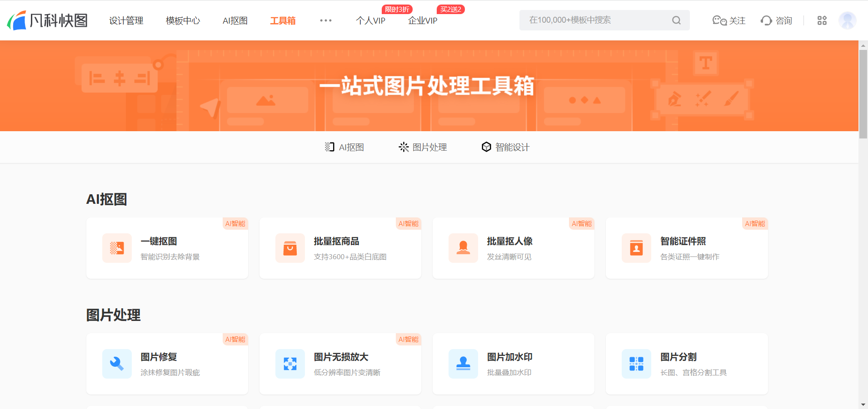This screenshot has width=868, height=409.
Task: Click the 图片修复 wrench icon
Action: pyautogui.click(x=117, y=364)
